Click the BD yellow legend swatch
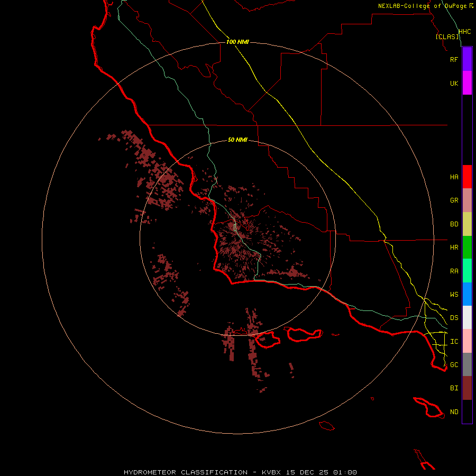The image size is (476, 476). coord(467,224)
